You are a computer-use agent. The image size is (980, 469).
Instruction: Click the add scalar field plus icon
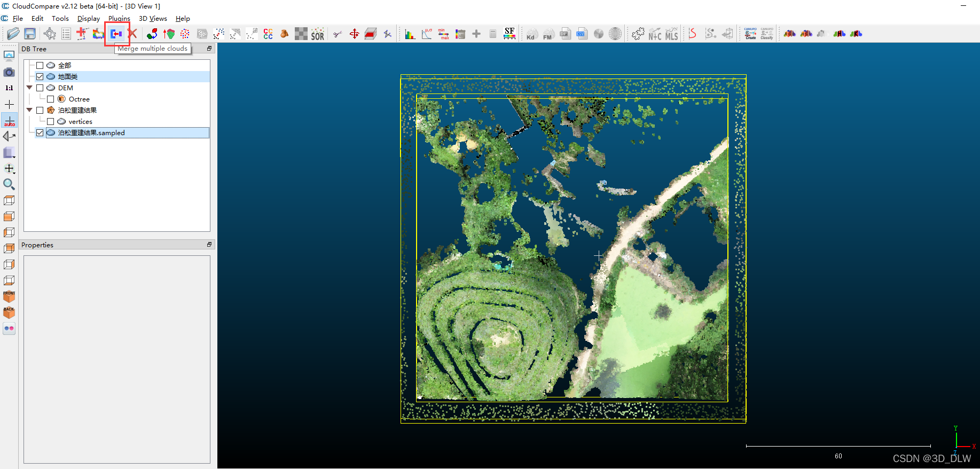[x=476, y=34]
